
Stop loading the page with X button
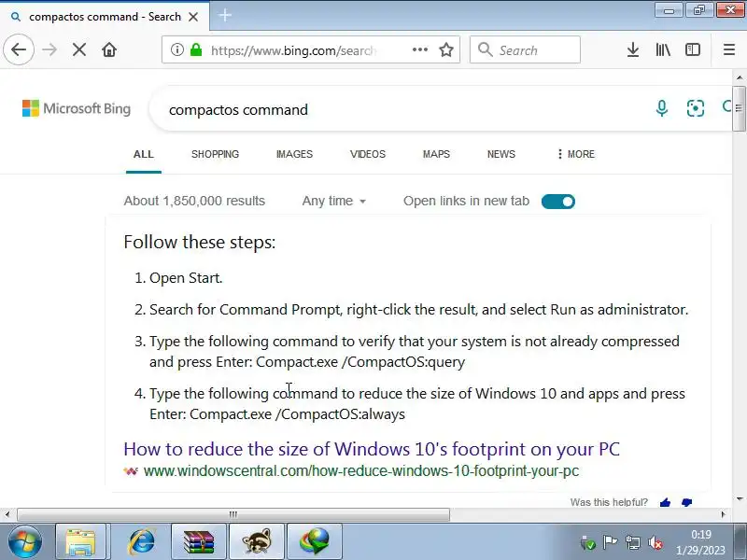click(x=79, y=49)
